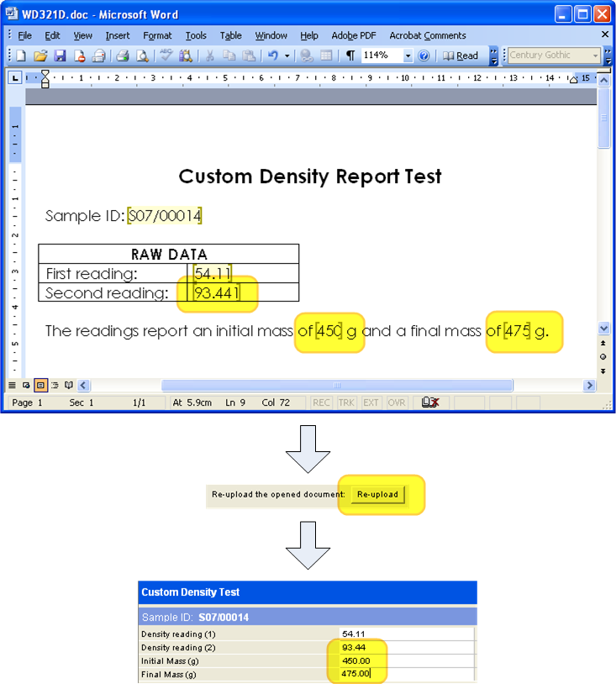The height and width of the screenshot is (684, 616).
Task: Toggle OVR overtype mode in status bar
Action: coord(397,403)
